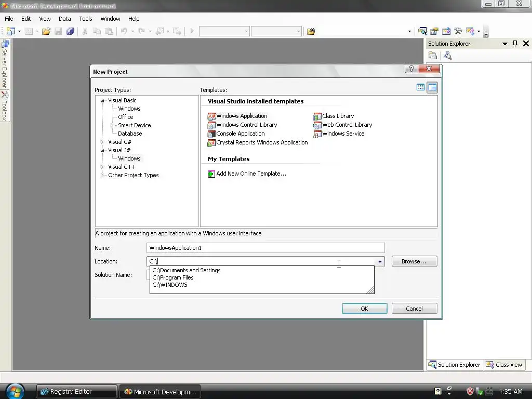
Task: Open Solution Explorer window position dropdown
Action: coord(505,44)
